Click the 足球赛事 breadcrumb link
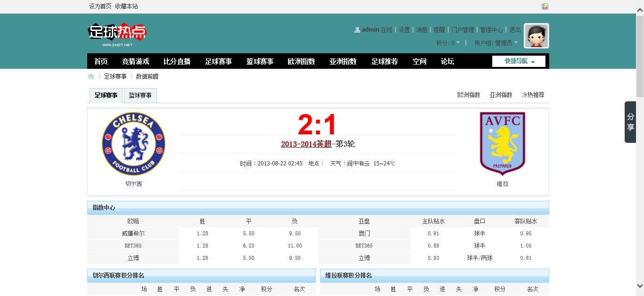The image size is (644, 296). (x=115, y=76)
